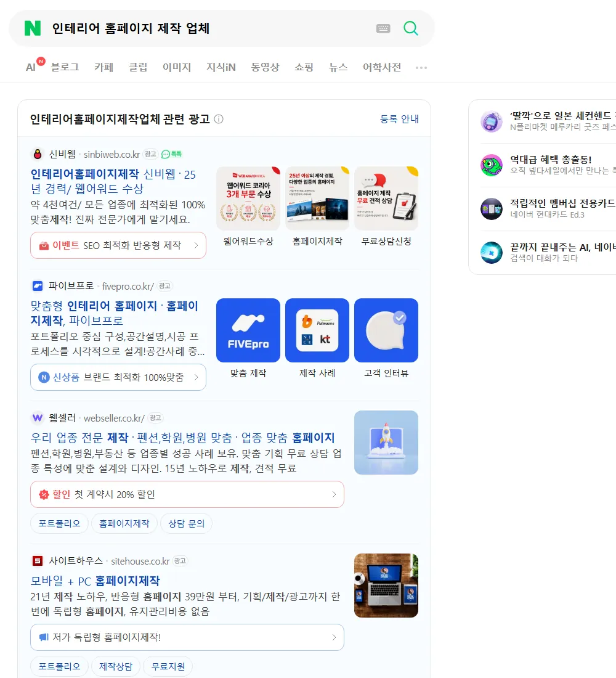Screen dimensions: 616x678
Task: Open the sinbiweb.co.kr URL link
Action: click(x=111, y=154)
